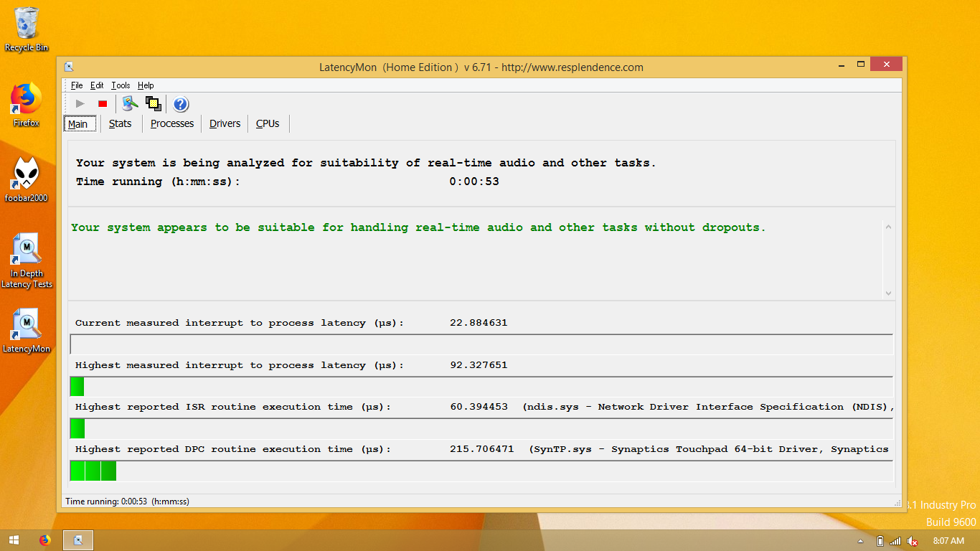Viewport: 980px width, 551px height.
Task: Click green system suitability message
Action: coord(418,227)
